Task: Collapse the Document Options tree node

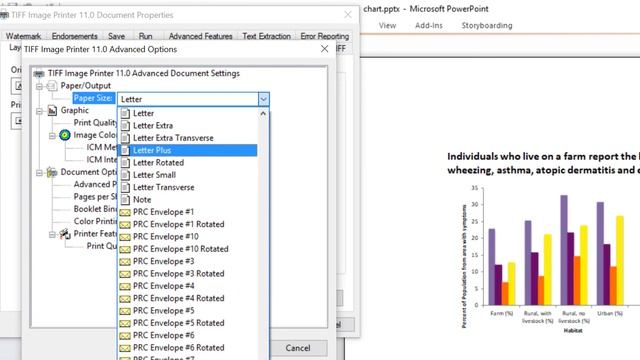Action: pyautogui.click(x=39, y=173)
